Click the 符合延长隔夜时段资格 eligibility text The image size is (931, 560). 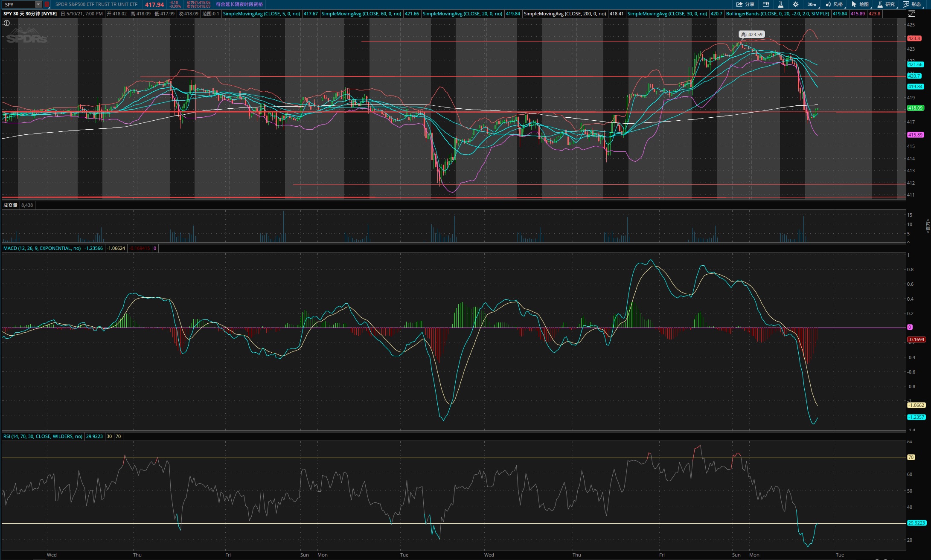(x=239, y=4)
